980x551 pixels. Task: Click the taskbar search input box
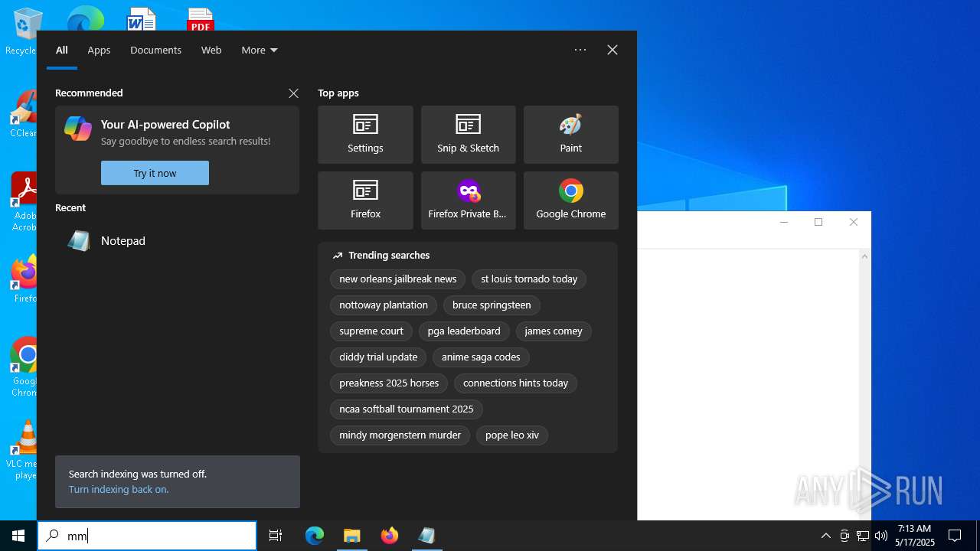point(147,536)
